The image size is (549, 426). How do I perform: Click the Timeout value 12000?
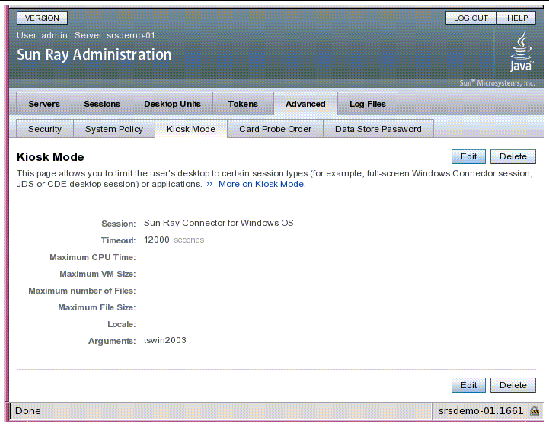click(157, 240)
